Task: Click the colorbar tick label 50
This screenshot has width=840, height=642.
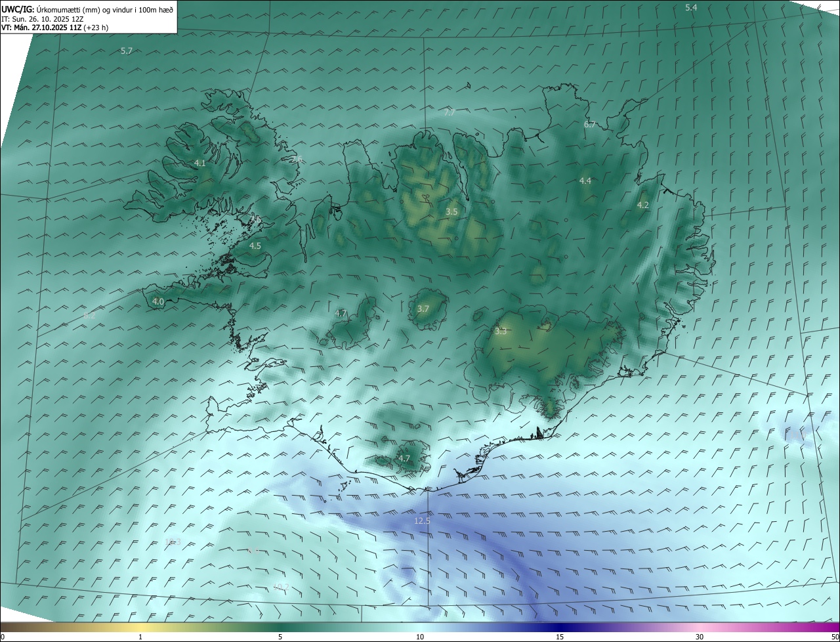Action: [x=835, y=637]
